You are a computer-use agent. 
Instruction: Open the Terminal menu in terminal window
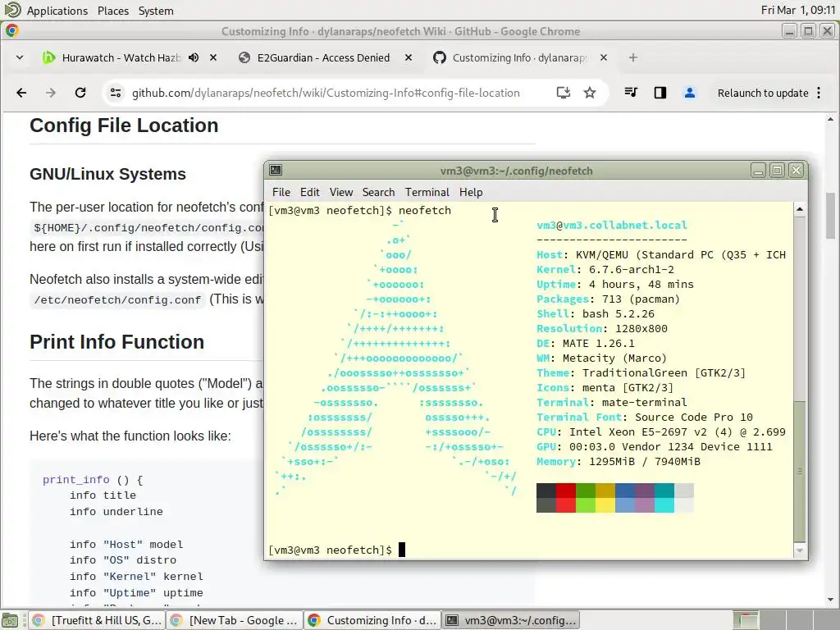(427, 192)
